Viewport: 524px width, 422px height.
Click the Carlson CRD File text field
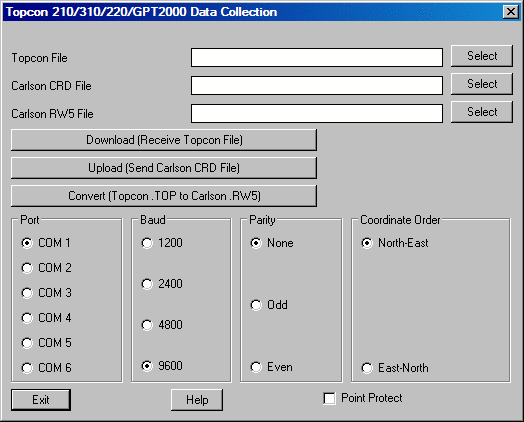[317, 86]
